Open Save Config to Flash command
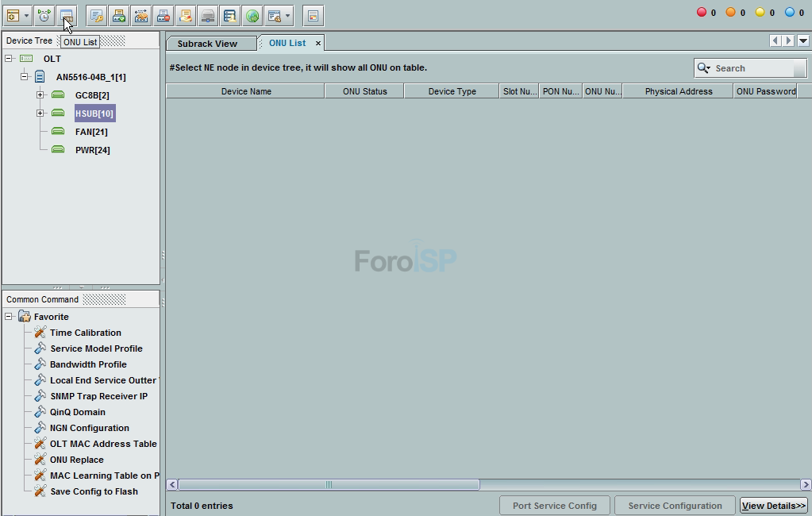The height and width of the screenshot is (516, 812). pyautogui.click(x=94, y=491)
